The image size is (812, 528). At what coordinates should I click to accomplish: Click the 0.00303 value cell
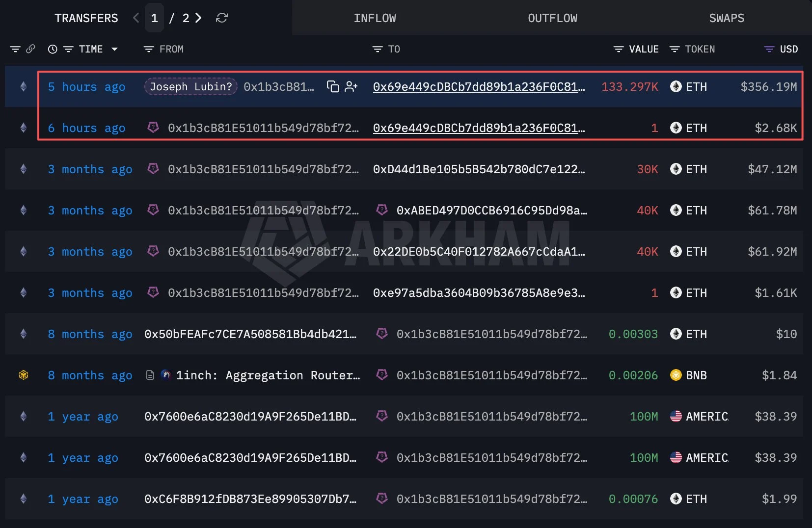click(x=633, y=334)
